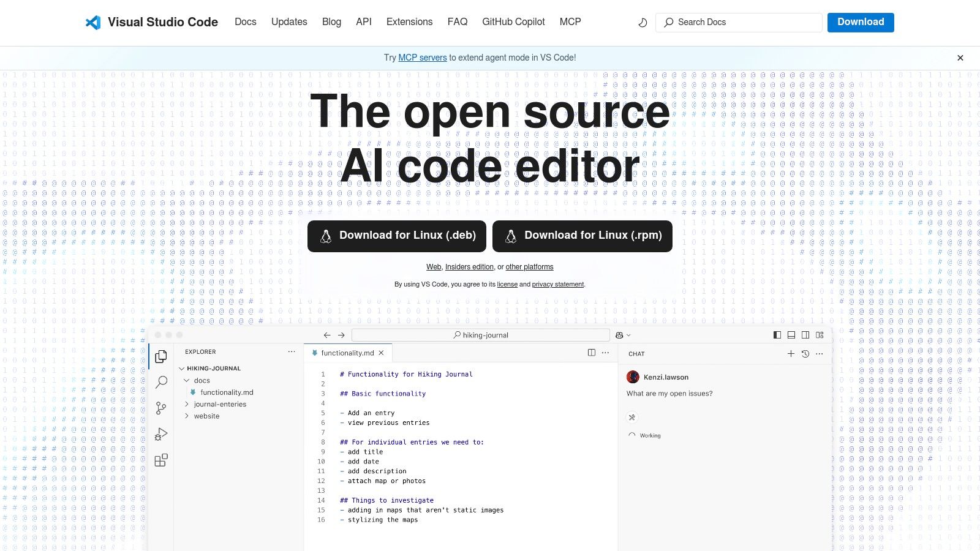Open editor more actions ellipsis
The height and width of the screenshot is (551, 980).
pyautogui.click(x=606, y=353)
